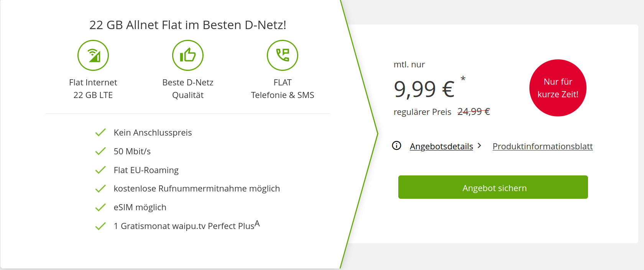The image size is (644, 270).
Task: Click the FLAT Telefonie & SMS phone icon
Action: point(283,56)
